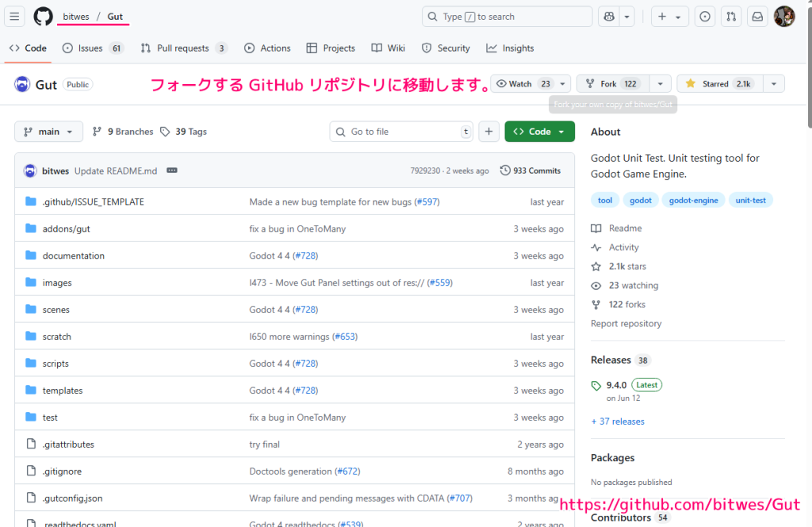Open the scripts folder
Image resolution: width=812 pixels, height=527 pixels.
pyautogui.click(x=56, y=364)
